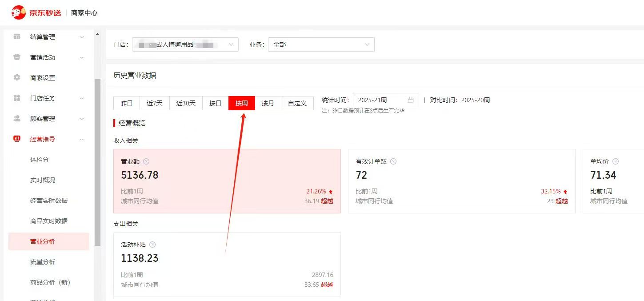The width and height of the screenshot is (644, 301).
Task: Collapse the 经营指导 menu section
Action: [82, 139]
